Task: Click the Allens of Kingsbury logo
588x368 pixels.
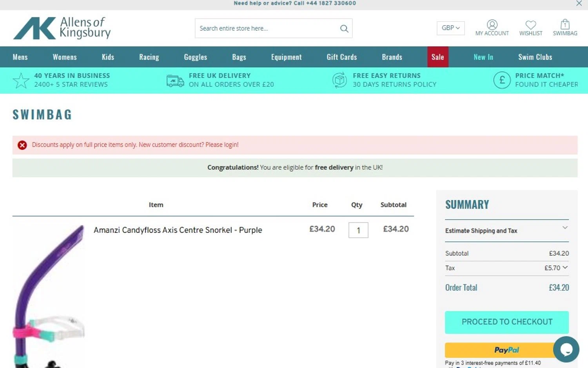Action: [62, 28]
